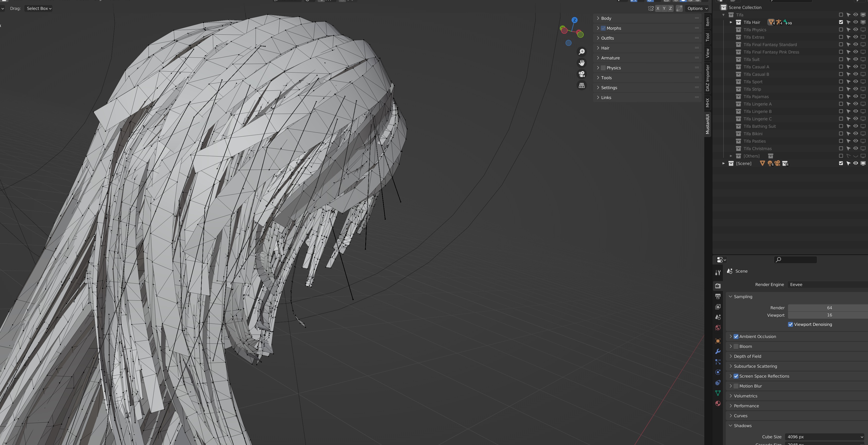Open the Cube Size dropdown

click(x=824, y=437)
